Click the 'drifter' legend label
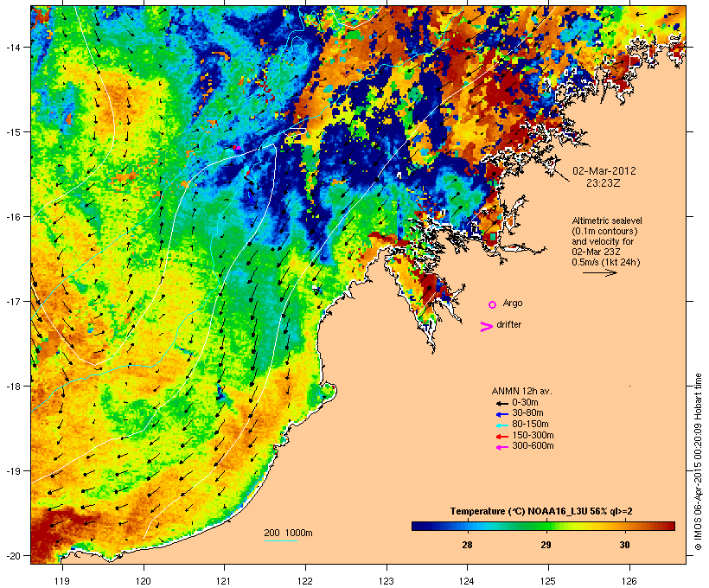Image resolution: width=709 pixels, height=588 pixels. tap(508, 324)
